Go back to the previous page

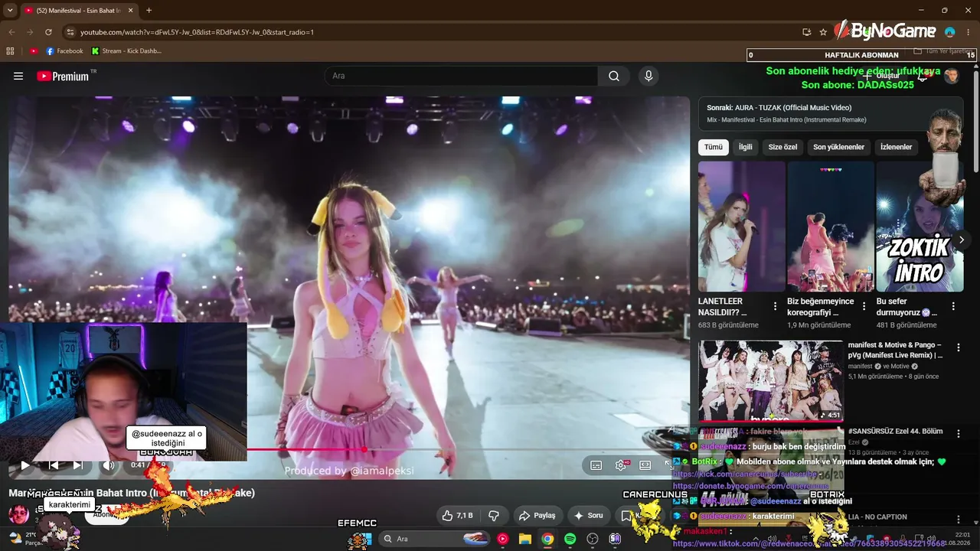click(11, 32)
